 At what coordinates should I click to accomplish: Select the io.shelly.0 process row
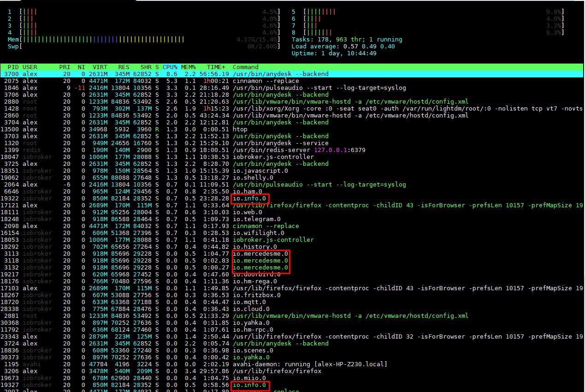(292, 177)
